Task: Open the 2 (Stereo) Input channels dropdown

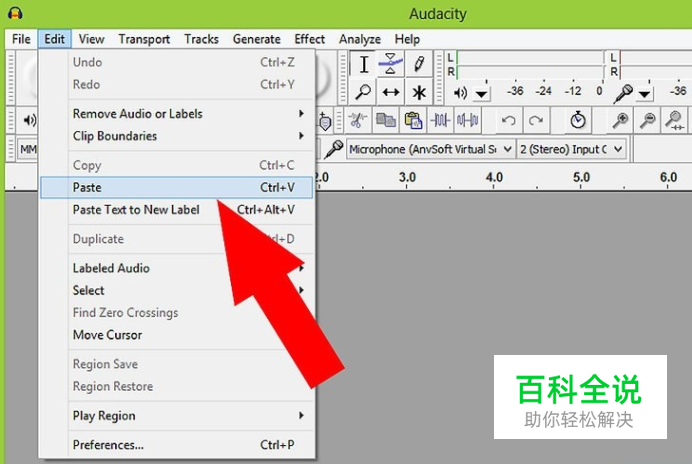Action: [x=572, y=149]
